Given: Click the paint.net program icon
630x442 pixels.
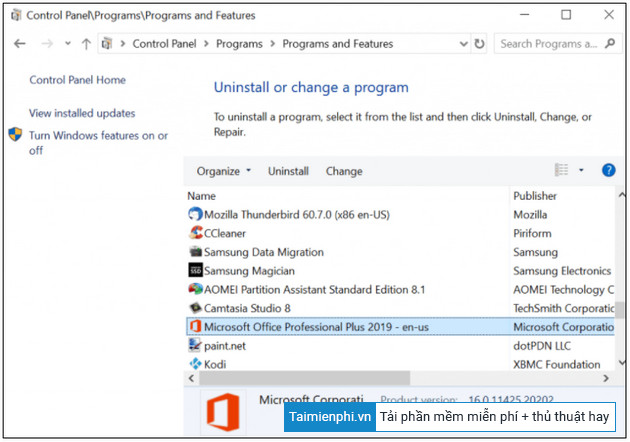Looking at the screenshot, I should click(195, 345).
